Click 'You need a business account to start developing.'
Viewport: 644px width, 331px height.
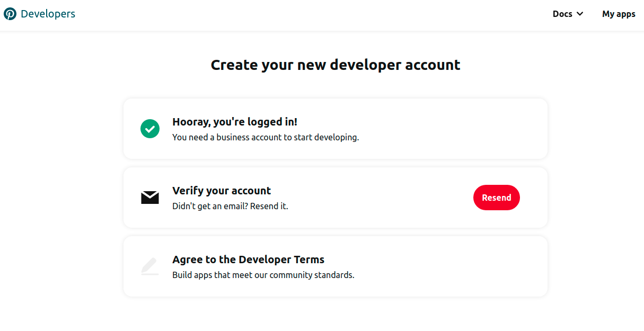point(266,138)
